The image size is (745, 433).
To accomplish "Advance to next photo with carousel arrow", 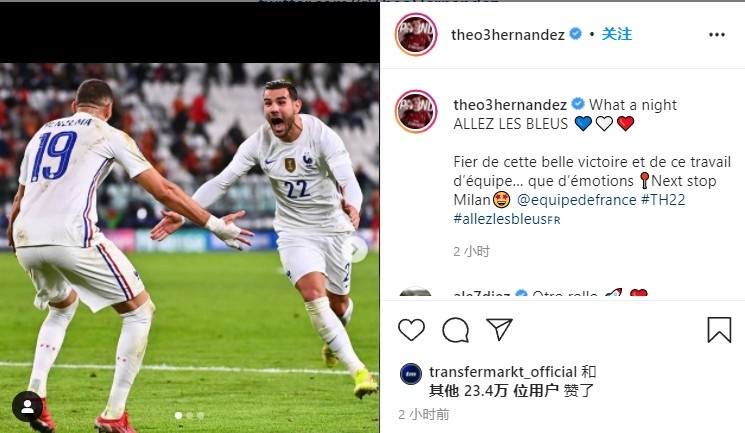I will 355,249.
